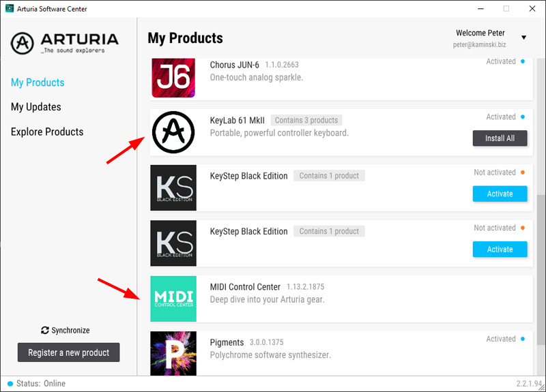Expand KeyLab 61 MkII 'Contains 3 products' tag

point(306,120)
